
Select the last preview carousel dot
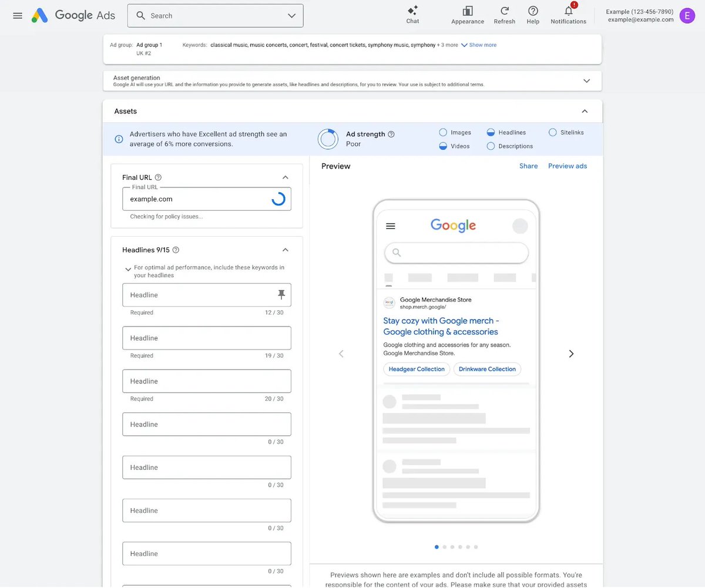[476, 547]
